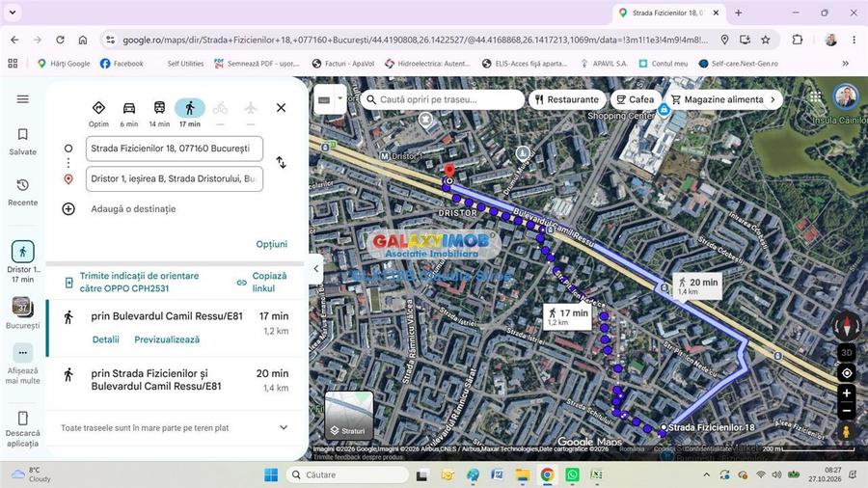Open the Straturi layers thumbnail

(x=349, y=415)
